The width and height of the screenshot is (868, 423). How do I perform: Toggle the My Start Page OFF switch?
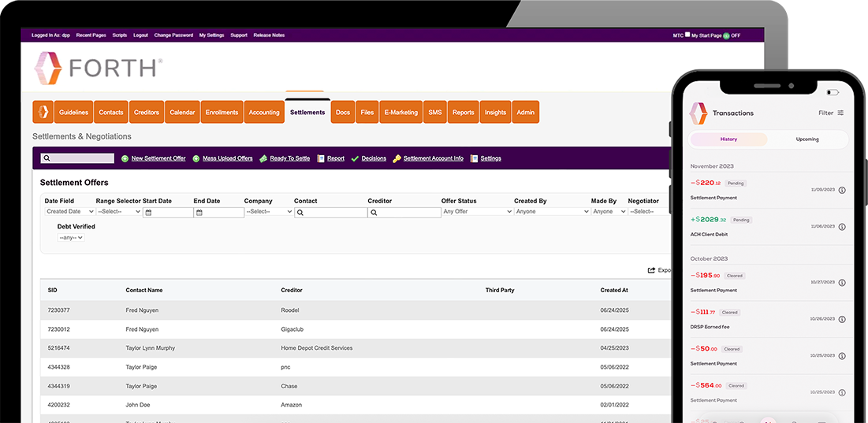click(x=726, y=35)
